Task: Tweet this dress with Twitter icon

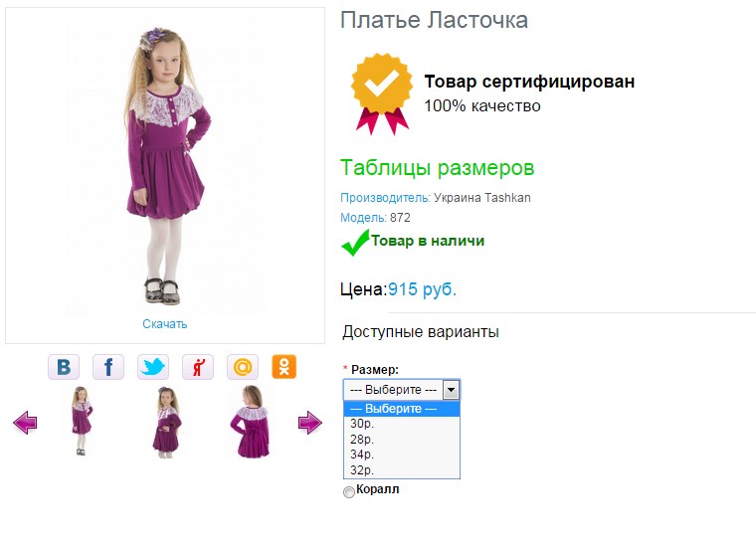Action: pos(153,367)
